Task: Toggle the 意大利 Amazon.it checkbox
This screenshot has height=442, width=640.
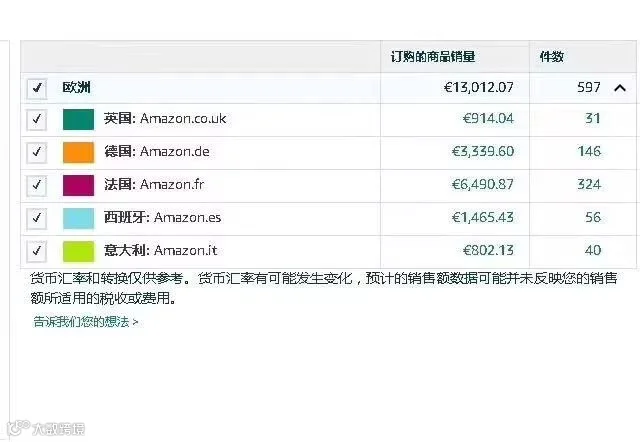Action: point(37,251)
